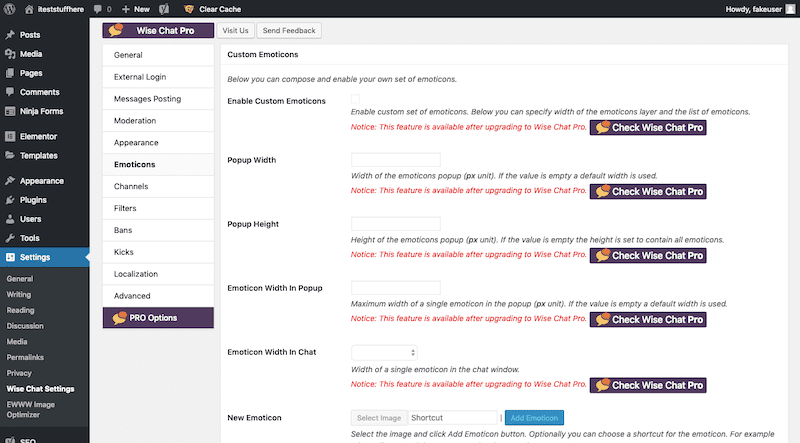Screen dimensions: 800x443
Task: Click the Comments icon in sidebar
Action: [x=10, y=92]
